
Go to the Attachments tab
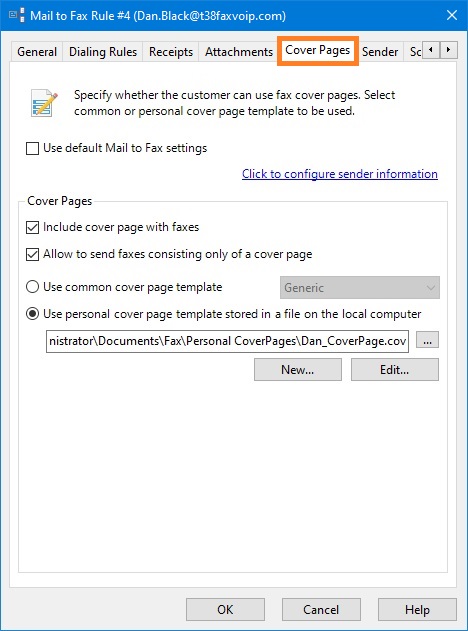pyautogui.click(x=239, y=52)
